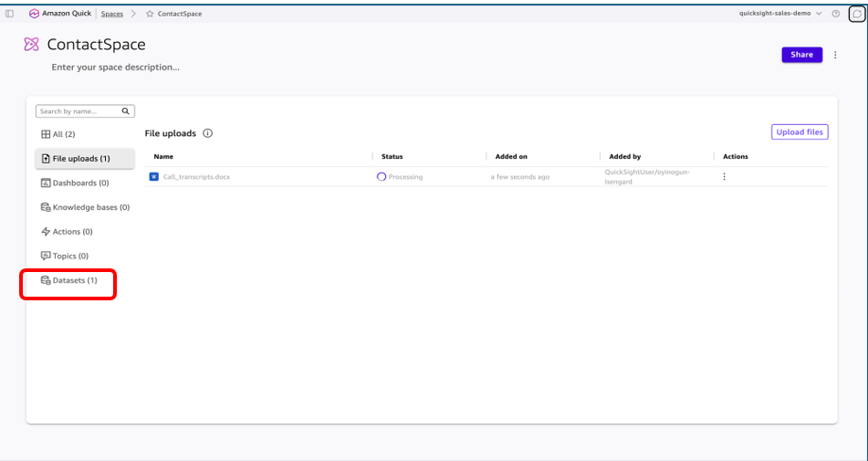This screenshot has width=868, height=461.
Task: Select the File uploads (1) category
Action: pos(85,158)
